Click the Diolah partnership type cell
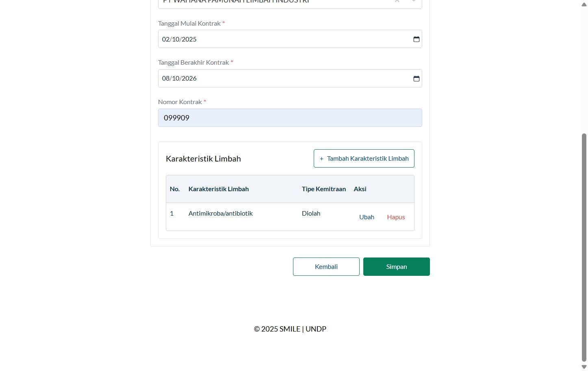This screenshot has height=371, width=588. 311,214
